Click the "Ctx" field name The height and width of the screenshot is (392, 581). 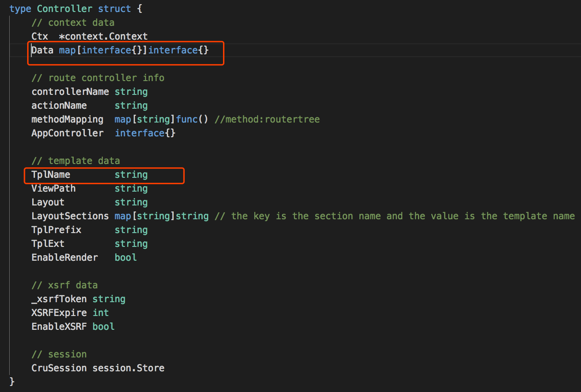pos(40,36)
